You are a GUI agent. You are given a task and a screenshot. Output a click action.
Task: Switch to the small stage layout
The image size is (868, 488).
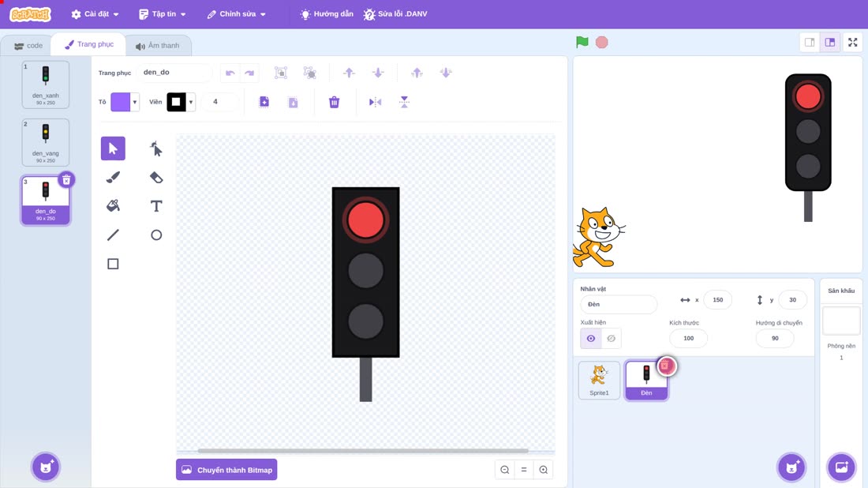coord(810,42)
